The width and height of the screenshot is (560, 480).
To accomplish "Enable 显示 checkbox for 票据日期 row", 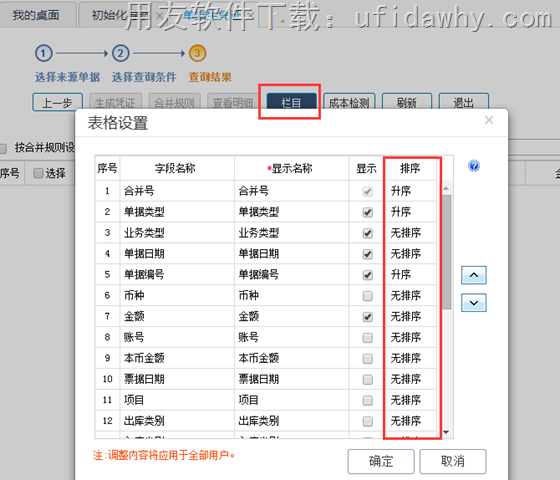I will (x=368, y=379).
